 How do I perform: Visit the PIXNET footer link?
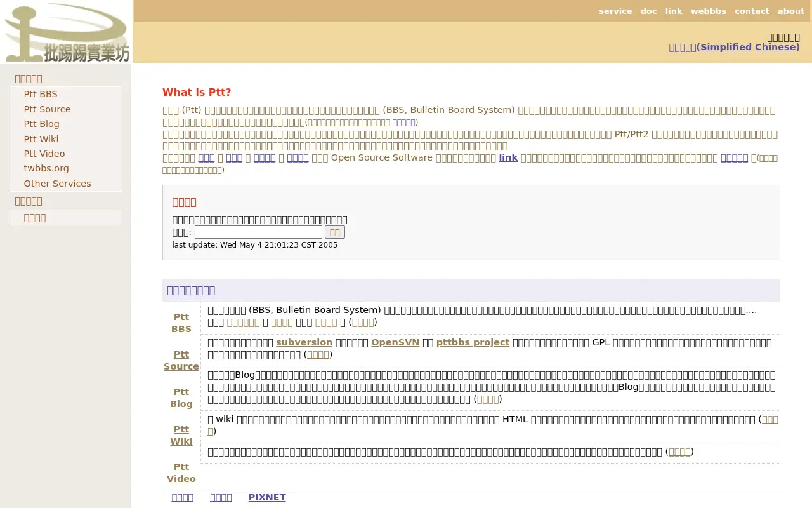(x=267, y=497)
